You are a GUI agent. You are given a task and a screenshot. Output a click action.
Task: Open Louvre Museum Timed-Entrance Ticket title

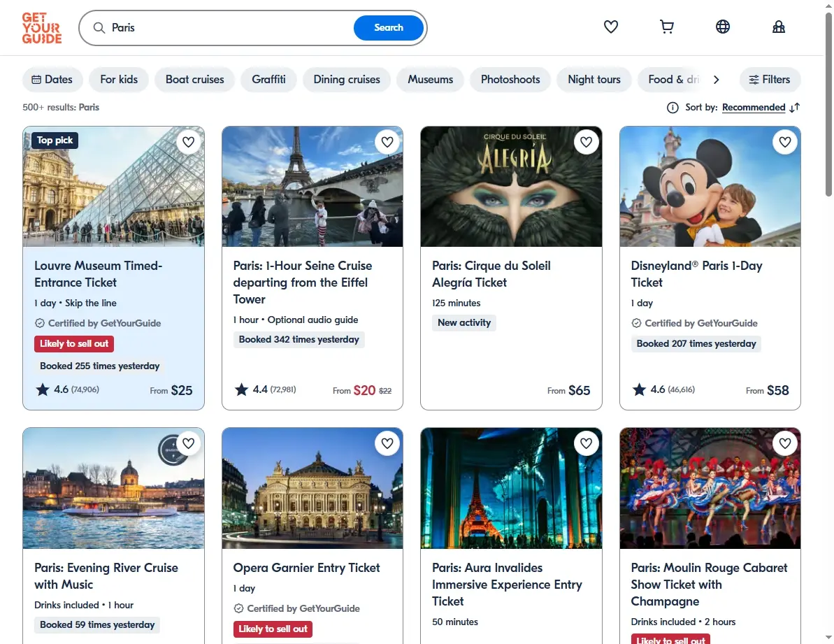point(99,274)
